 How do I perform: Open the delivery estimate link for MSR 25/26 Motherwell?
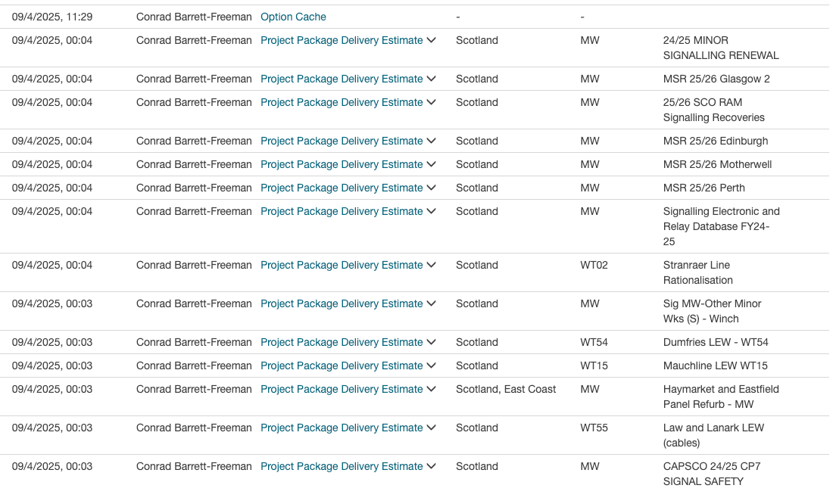[x=342, y=164]
